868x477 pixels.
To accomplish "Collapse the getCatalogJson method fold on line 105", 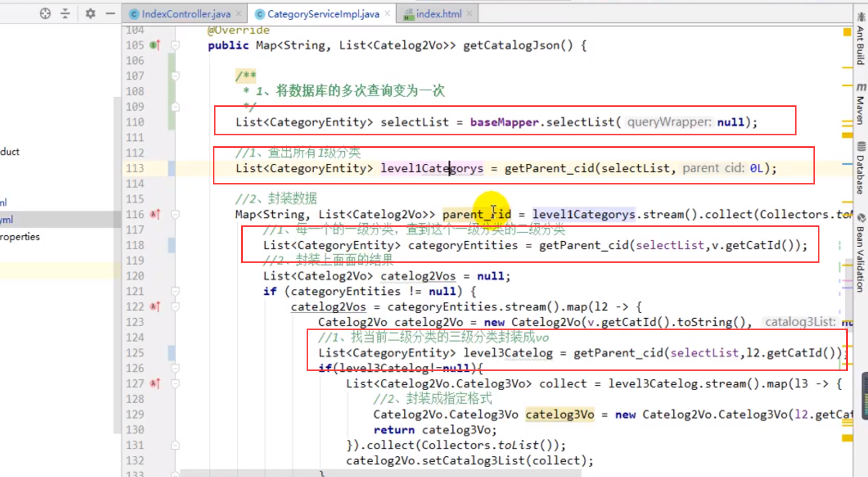I will tap(175, 45).
